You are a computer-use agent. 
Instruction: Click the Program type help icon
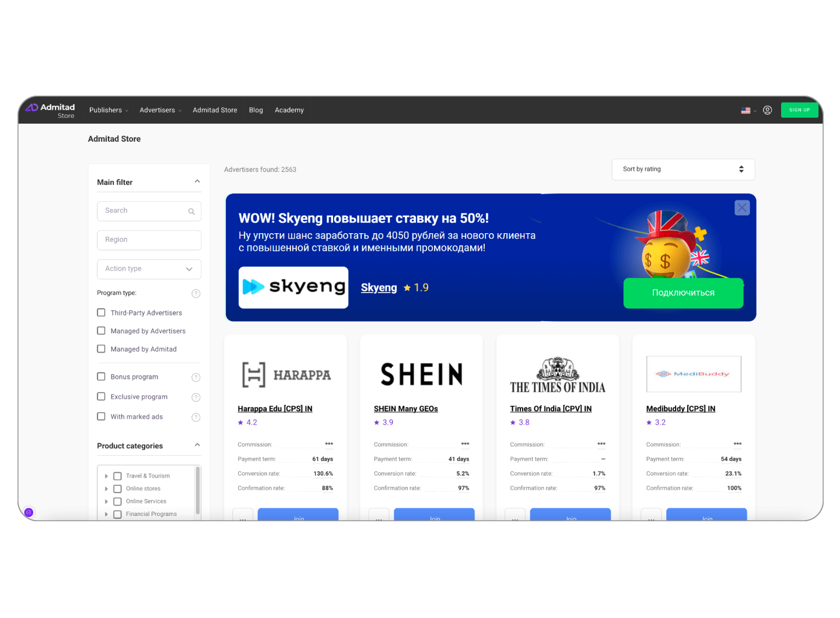point(196,293)
